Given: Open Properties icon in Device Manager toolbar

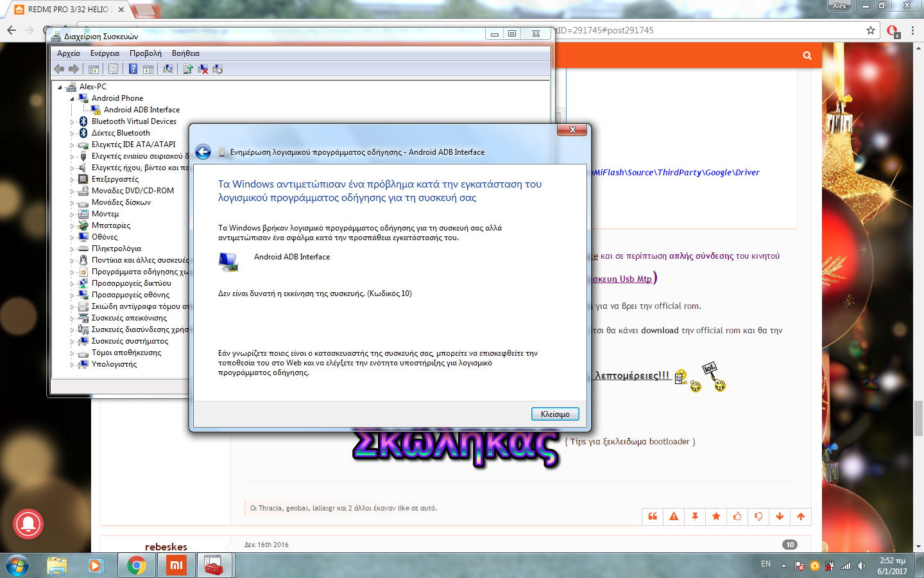Looking at the screenshot, I should coord(113,69).
